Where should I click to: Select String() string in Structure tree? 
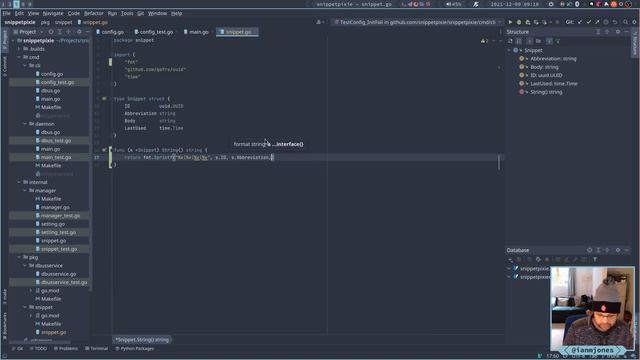546,92
